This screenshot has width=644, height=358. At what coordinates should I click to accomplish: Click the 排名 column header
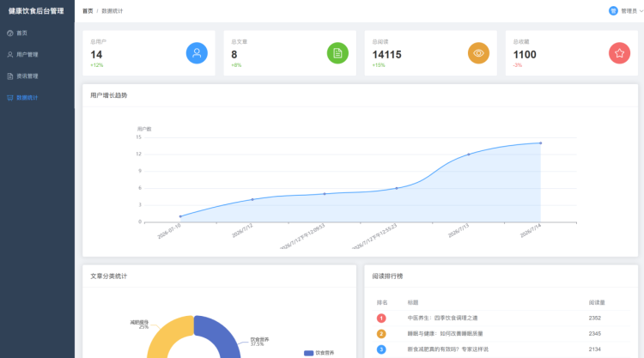coord(382,302)
